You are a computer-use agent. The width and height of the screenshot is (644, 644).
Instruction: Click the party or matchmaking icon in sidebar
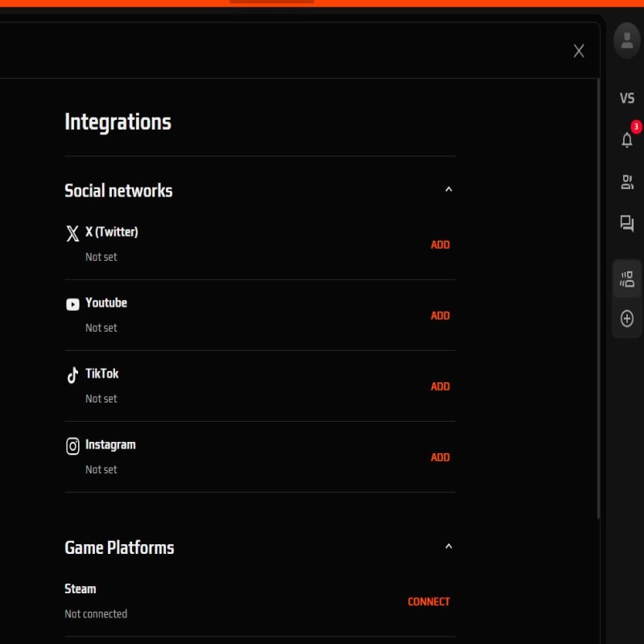(627, 182)
